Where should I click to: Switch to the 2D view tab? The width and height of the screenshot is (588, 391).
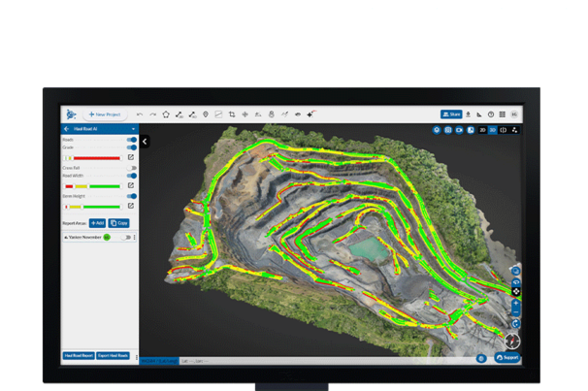pos(482,130)
